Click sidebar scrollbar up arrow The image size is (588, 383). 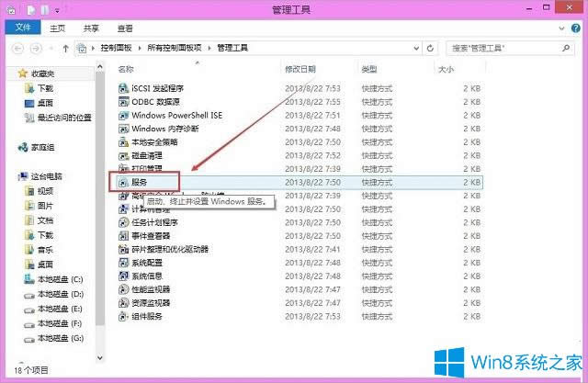click(100, 67)
